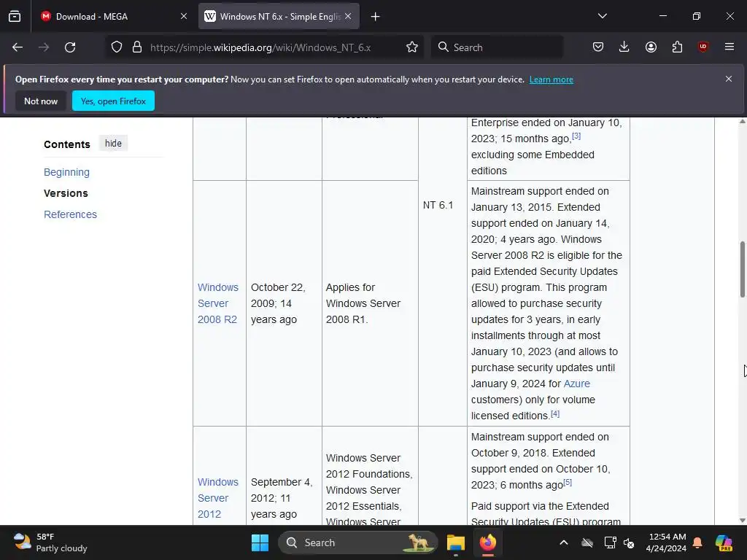Switch to the Download - MEGA tab
The image size is (747, 560).
[x=114, y=16]
